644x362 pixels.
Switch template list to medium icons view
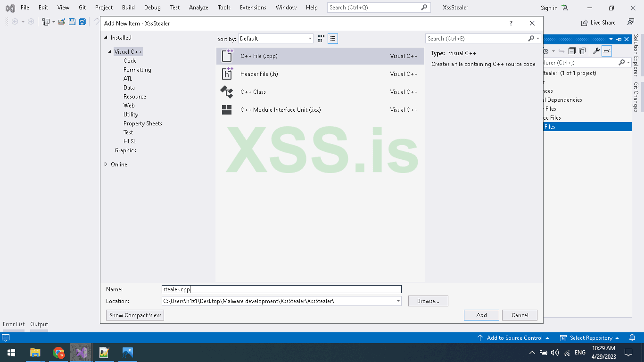coord(322,39)
